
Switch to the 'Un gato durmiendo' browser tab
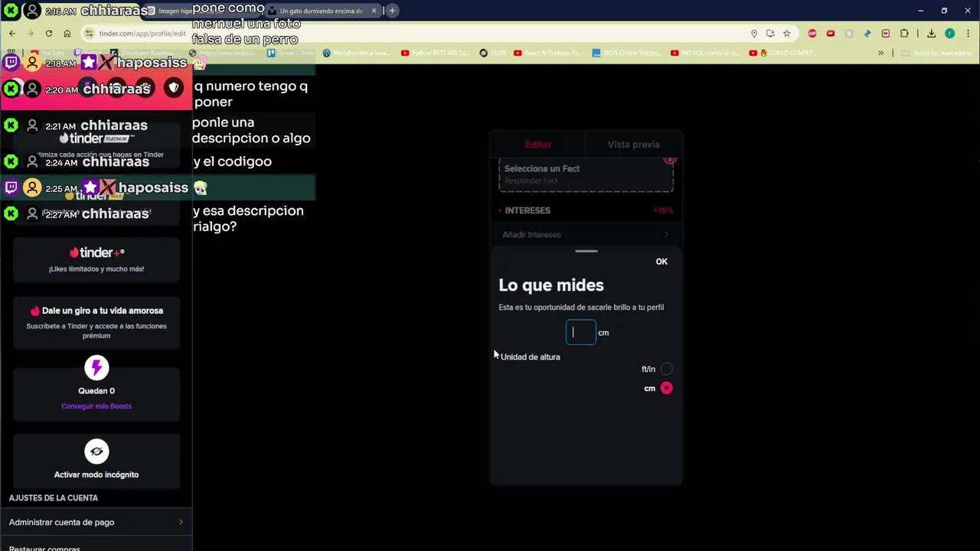click(x=322, y=11)
